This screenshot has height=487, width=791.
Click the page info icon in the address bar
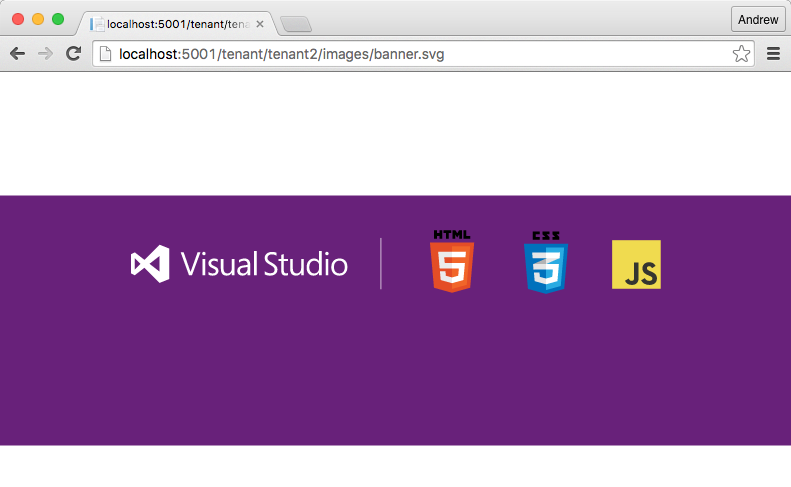pyautogui.click(x=105, y=53)
